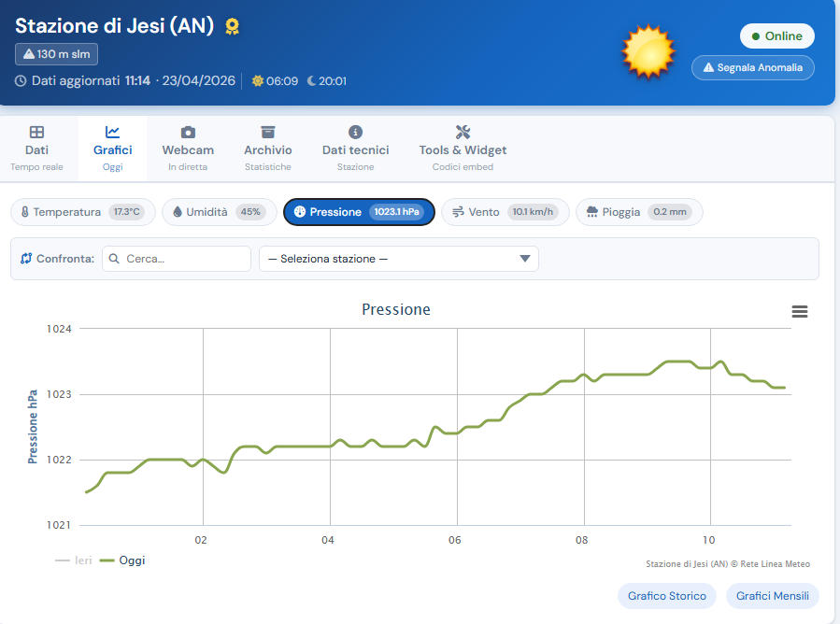Click the Archivio box icon
This screenshot has height=624, width=840.
point(268,133)
